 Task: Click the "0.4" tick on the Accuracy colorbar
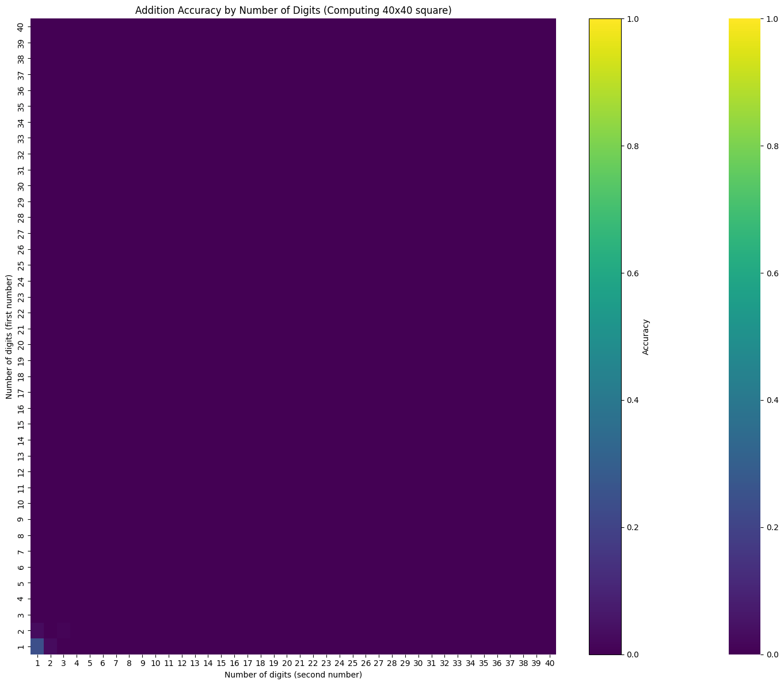(632, 400)
